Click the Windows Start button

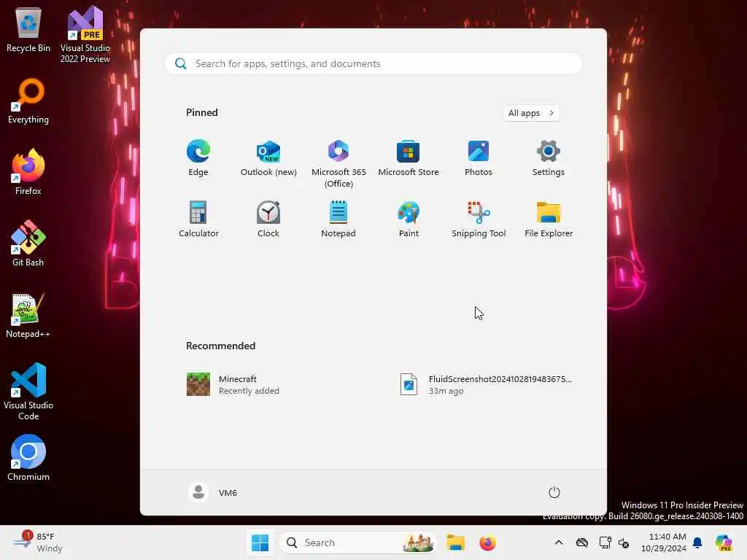(260, 542)
